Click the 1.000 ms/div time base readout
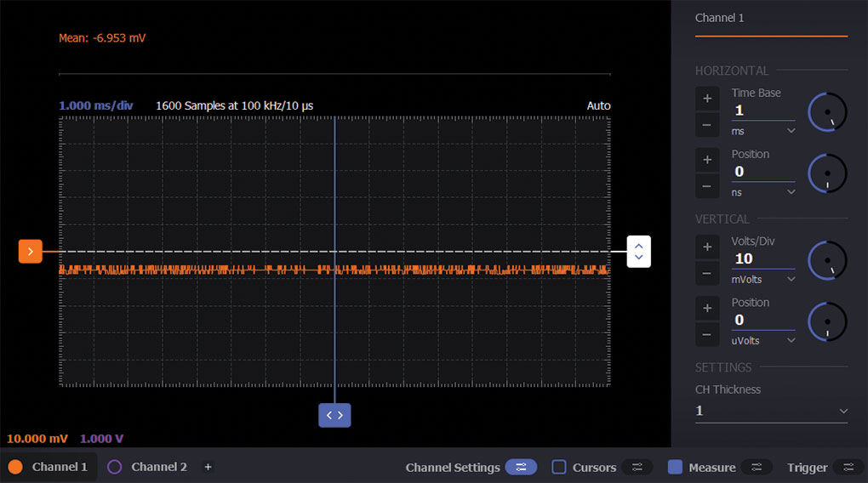 (96, 105)
